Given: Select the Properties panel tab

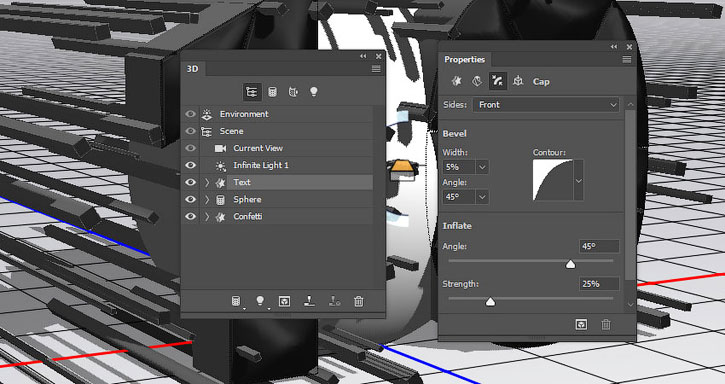Looking at the screenshot, I should (464, 60).
